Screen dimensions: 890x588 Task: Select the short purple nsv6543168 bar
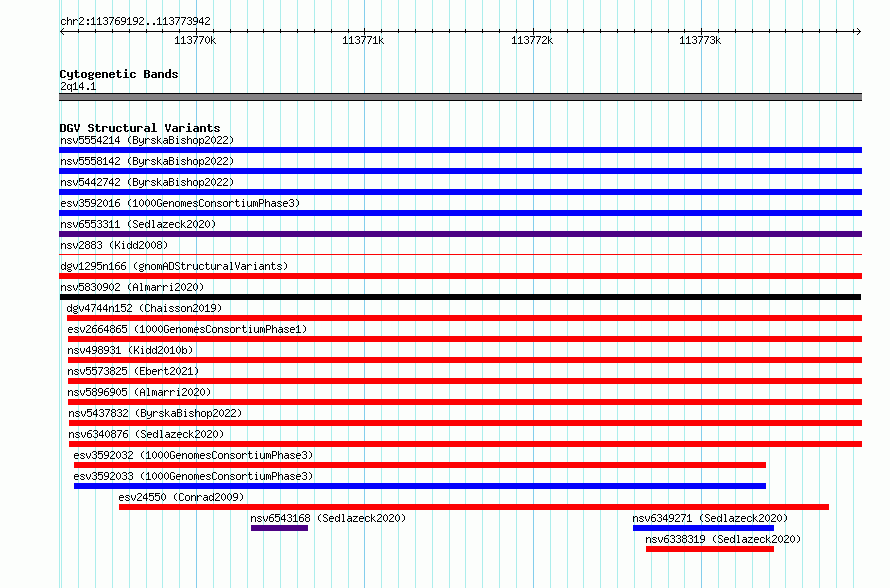(x=279, y=528)
